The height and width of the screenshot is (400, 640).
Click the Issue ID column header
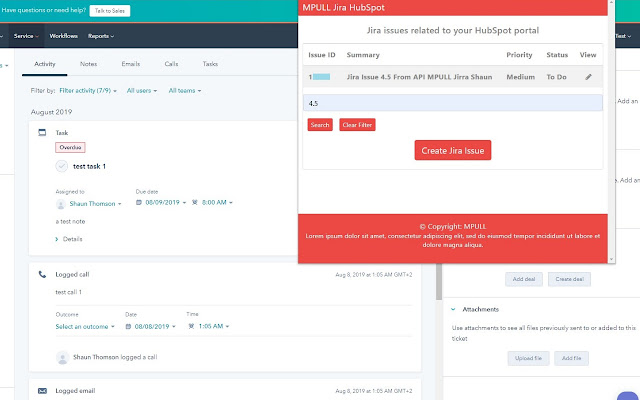point(322,55)
